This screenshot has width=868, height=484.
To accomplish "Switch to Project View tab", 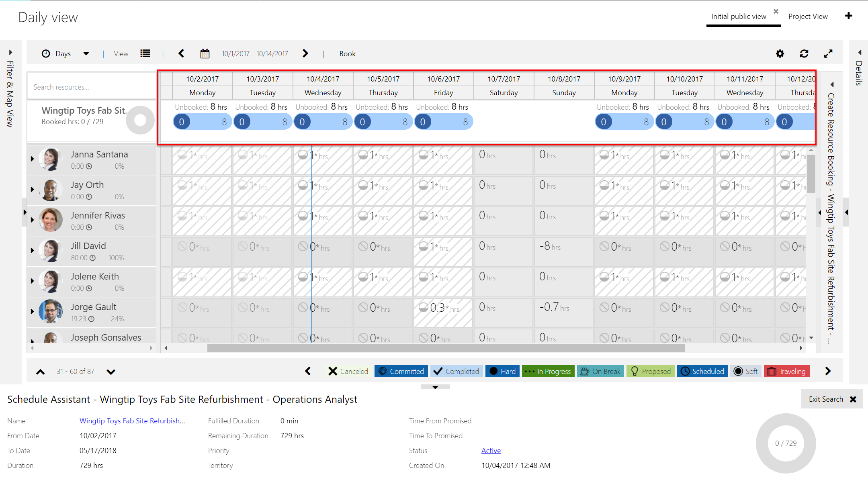I will 808,16.
